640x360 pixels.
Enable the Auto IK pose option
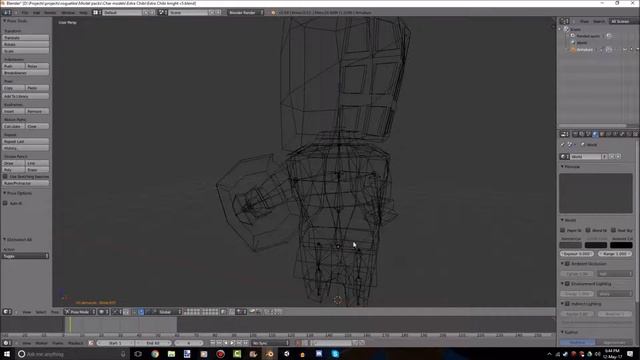5,203
